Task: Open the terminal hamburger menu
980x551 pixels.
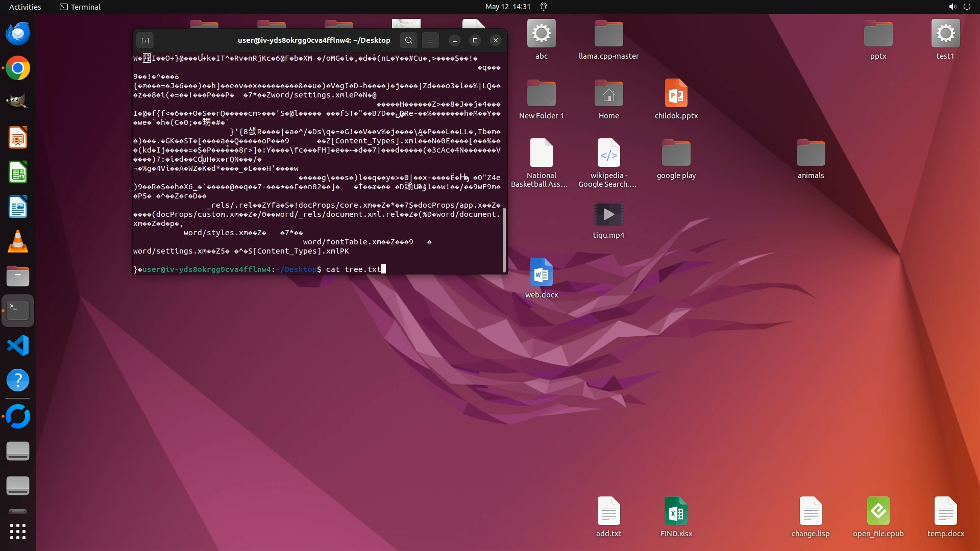Action: [430, 40]
